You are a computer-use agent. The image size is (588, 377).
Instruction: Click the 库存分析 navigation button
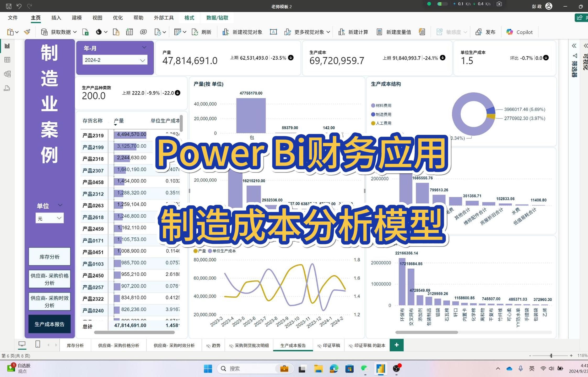[50, 257]
